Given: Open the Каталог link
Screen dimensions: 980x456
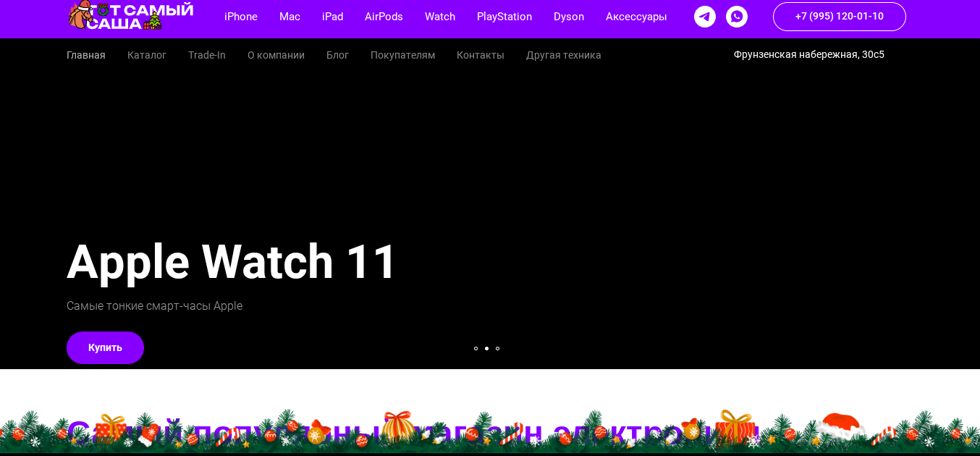Looking at the screenshot, I should (147, 55).
